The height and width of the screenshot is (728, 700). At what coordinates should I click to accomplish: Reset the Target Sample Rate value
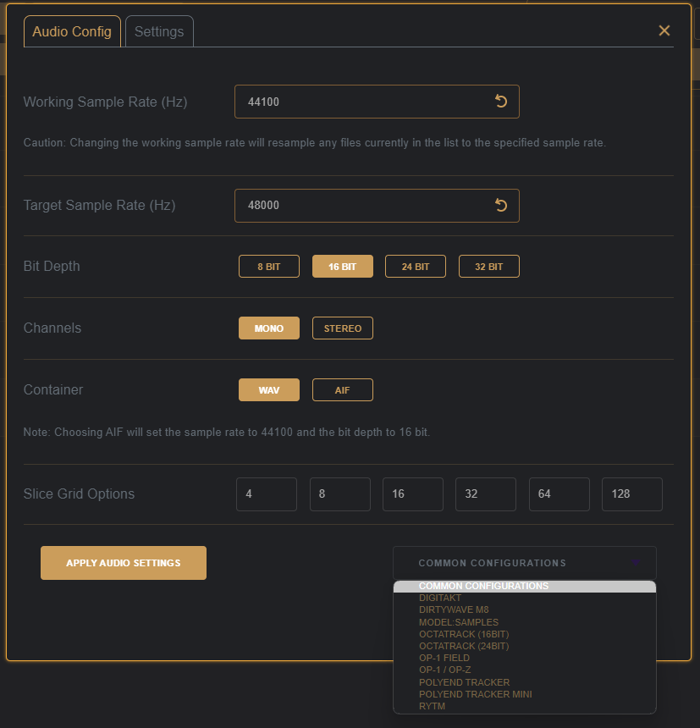coord(500,206)
